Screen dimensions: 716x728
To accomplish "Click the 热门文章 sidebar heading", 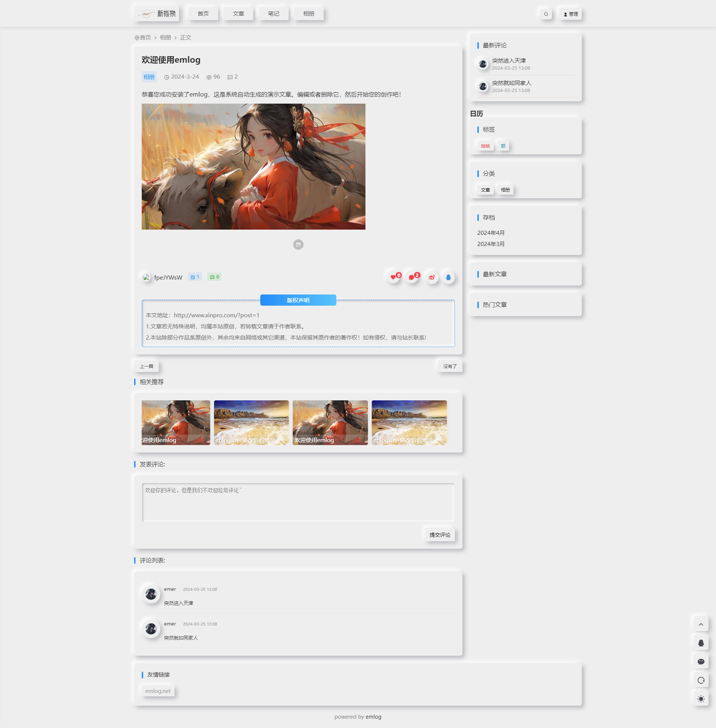I will pos(494,305).
